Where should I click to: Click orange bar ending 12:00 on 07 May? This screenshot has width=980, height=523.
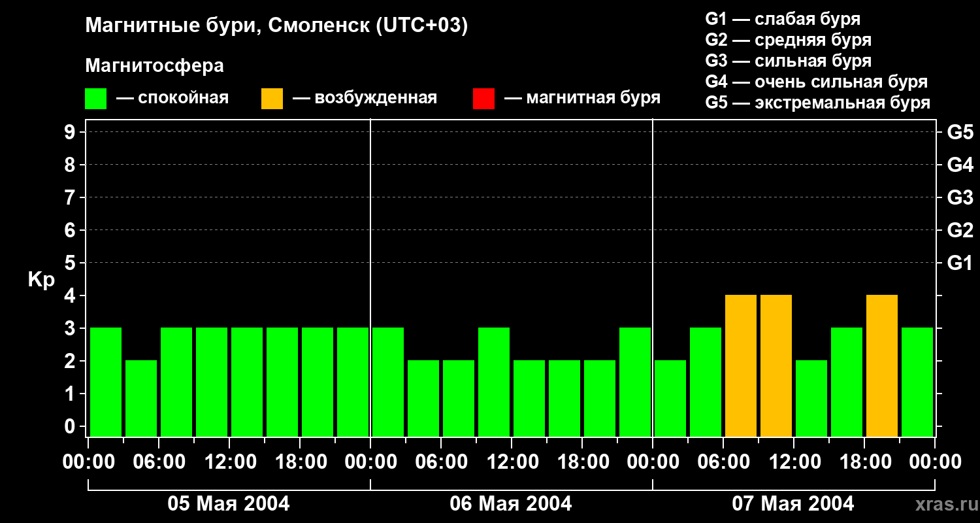click(776, 366)
